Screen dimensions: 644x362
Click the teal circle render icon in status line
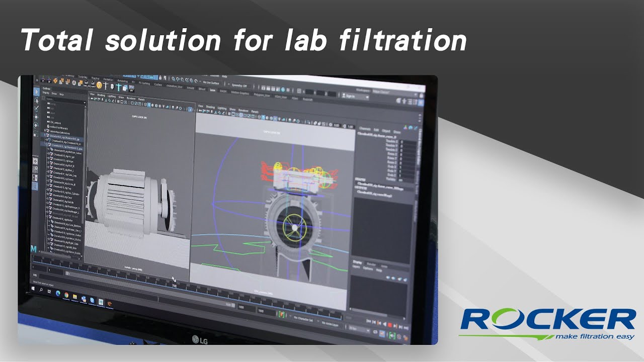coord(283,89)
